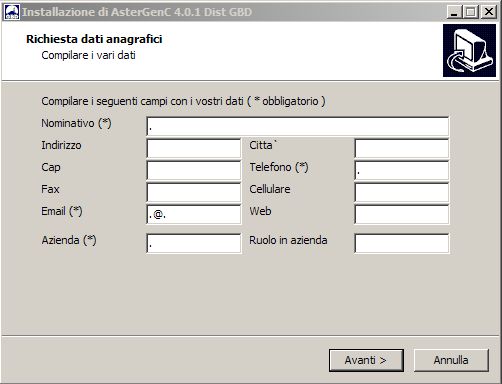Click the 'Ruolo in azienda' label
Viewport: 502px width, 384px height.
[x=288, y=240]
